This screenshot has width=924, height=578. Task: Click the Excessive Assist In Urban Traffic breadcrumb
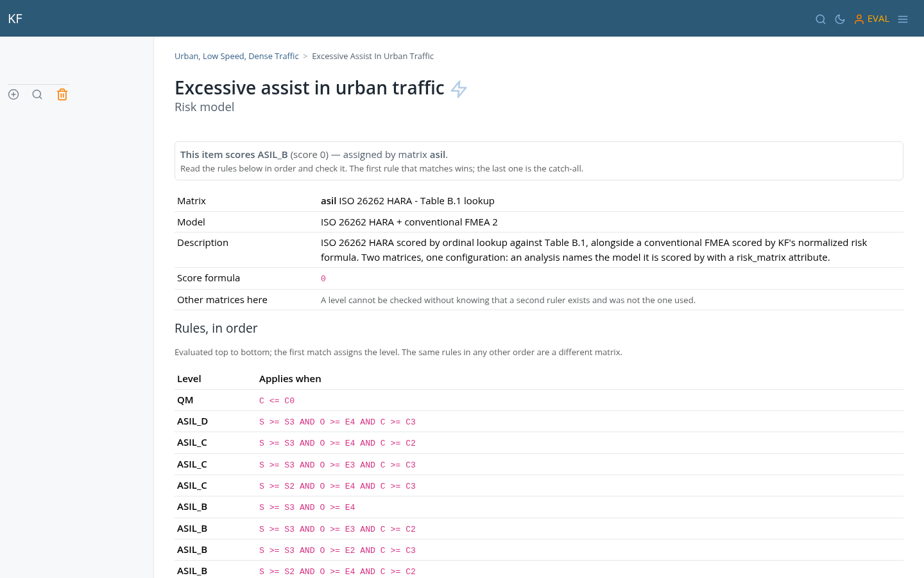(373, 56)
